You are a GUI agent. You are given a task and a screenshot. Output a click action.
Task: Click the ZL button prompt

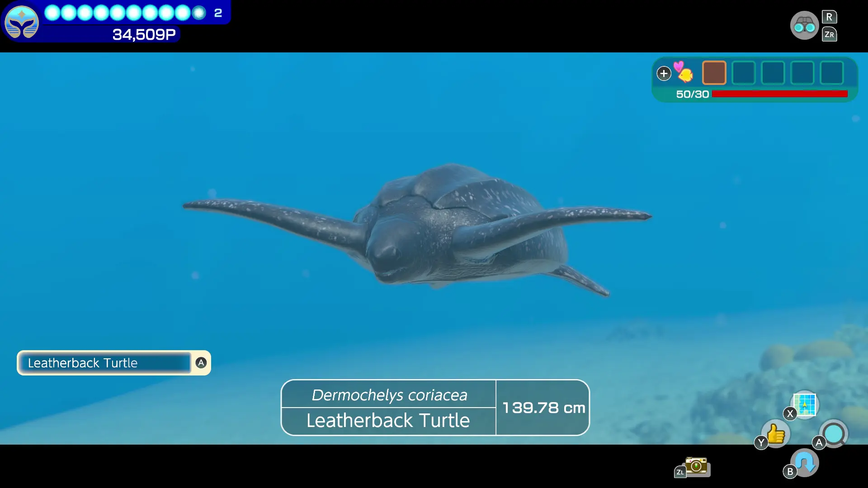pos(680,472)
